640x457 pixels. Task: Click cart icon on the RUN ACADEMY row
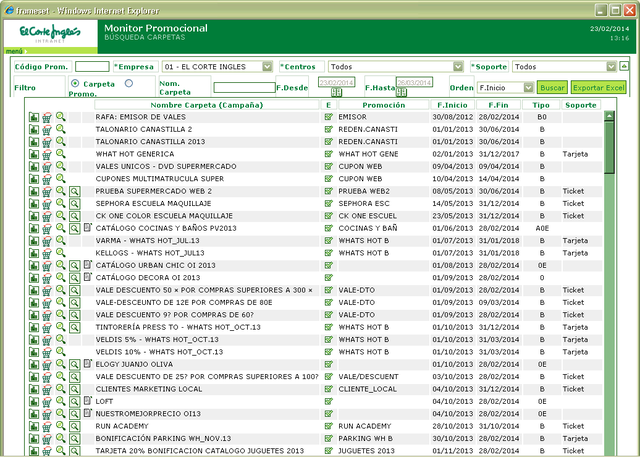(x=47, y=427)
